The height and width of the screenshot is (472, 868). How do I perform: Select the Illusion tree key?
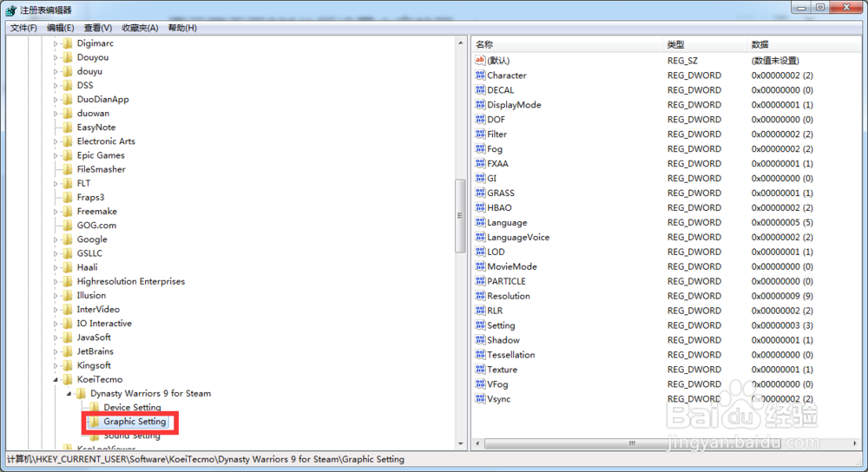[x=91, y=295]
